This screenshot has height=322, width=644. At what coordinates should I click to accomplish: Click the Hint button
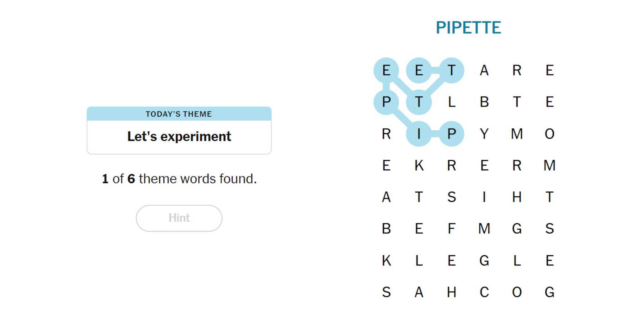179,218
